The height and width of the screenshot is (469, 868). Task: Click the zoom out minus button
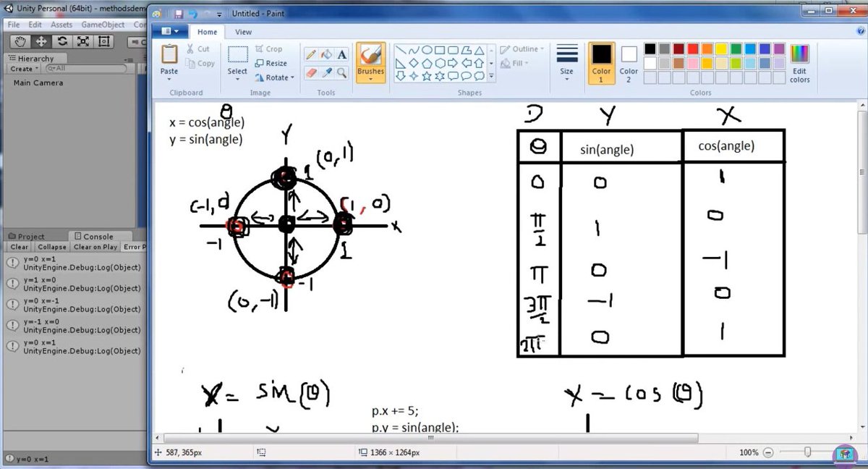click(769, 452)
